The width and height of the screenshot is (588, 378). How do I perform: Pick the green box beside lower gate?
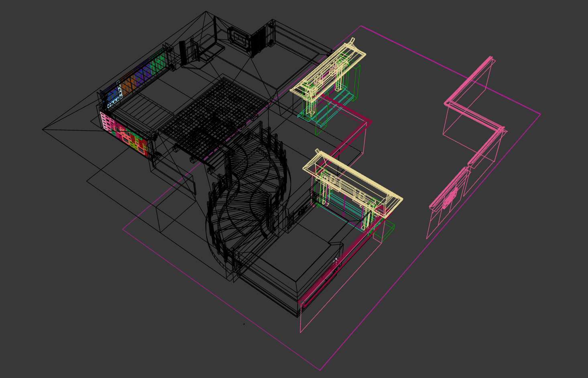click(x=385, y=230)
